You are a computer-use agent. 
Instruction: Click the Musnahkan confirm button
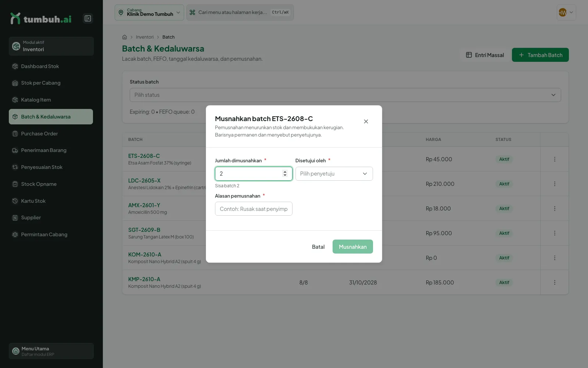[x=353, y=247]
